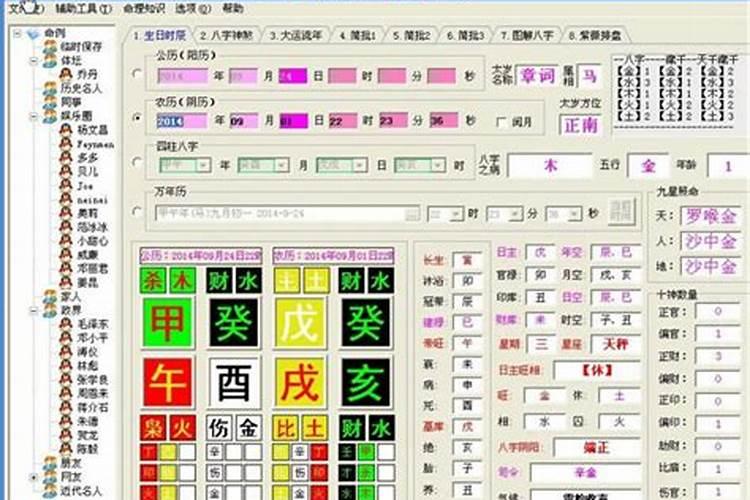
Task: Select 公历(阳历) radio button
Action: (137, 74)
